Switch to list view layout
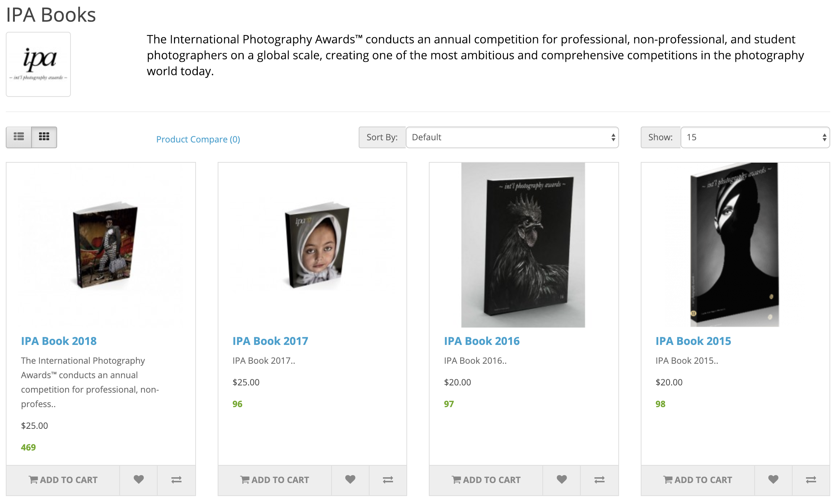Image resolution: width=836 pixels, height=504 pixels. point(19,137)
